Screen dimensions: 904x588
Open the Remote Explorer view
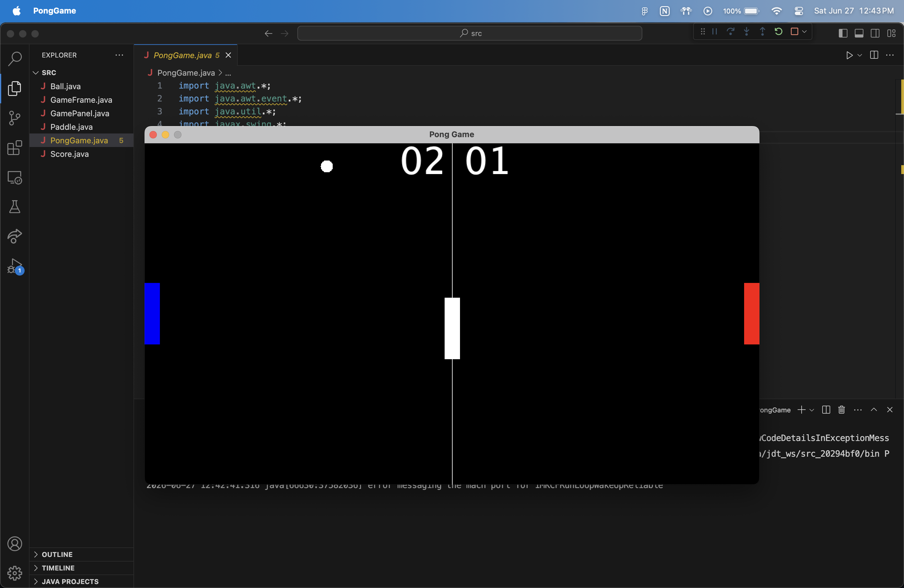(15, 177)
